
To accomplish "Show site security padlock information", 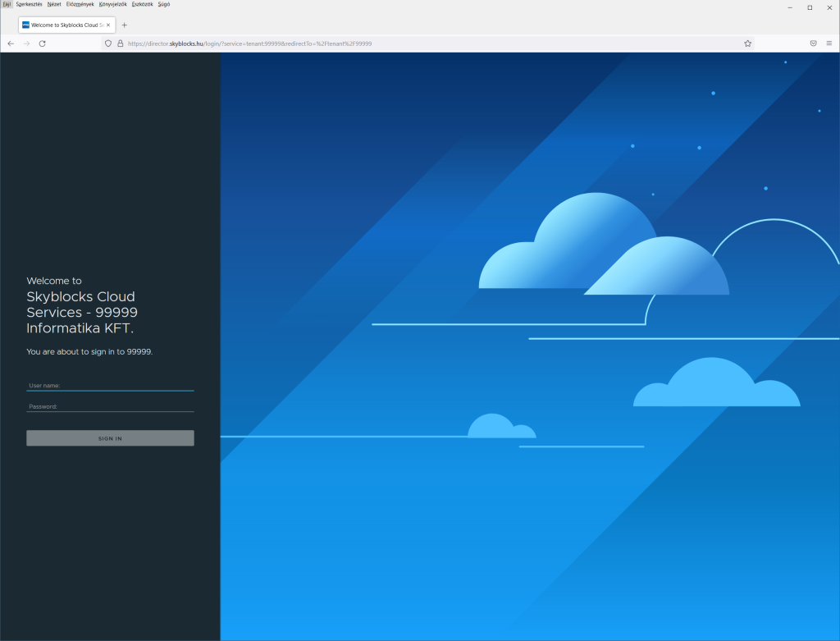I will [x=121, y=43].
